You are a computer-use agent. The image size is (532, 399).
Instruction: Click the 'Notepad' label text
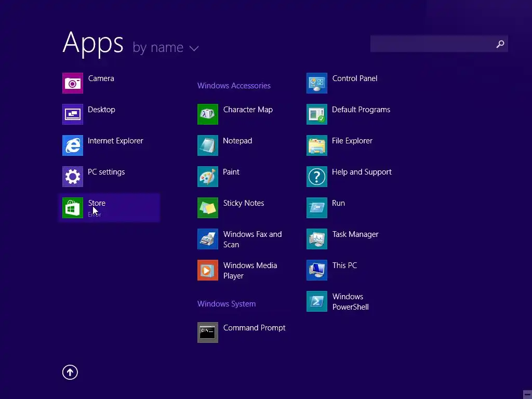(237, 141)
